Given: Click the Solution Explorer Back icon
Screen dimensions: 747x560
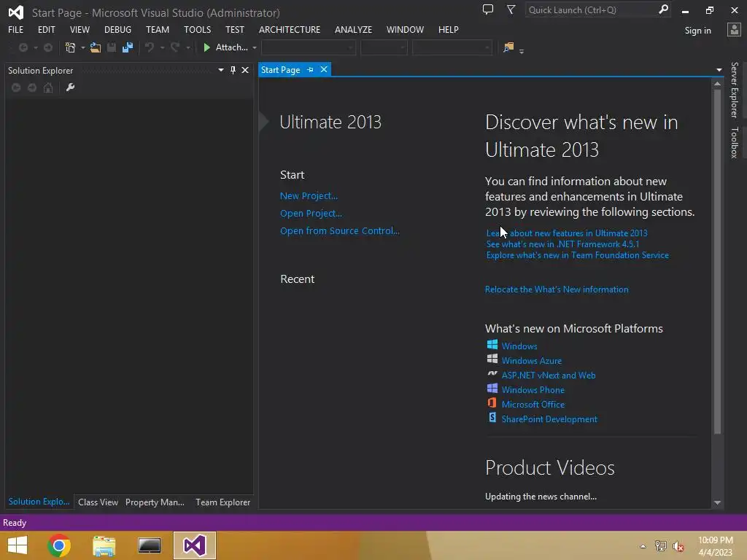Looking at the screenshot, I should pyautogui.click(x=16, y=87).
